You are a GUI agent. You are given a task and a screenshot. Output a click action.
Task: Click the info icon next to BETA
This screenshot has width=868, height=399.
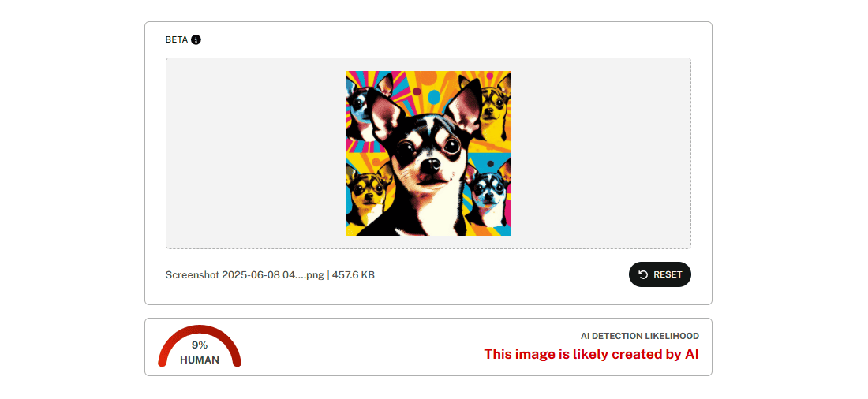pos(196,40)
